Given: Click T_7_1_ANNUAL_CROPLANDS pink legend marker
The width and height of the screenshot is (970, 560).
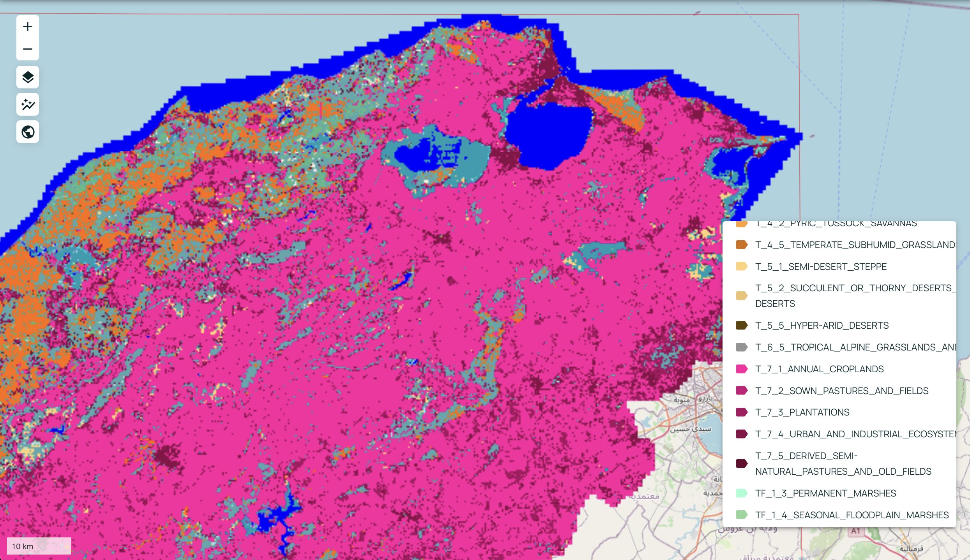Looking at the screenshot, I should tap(741, 369).
